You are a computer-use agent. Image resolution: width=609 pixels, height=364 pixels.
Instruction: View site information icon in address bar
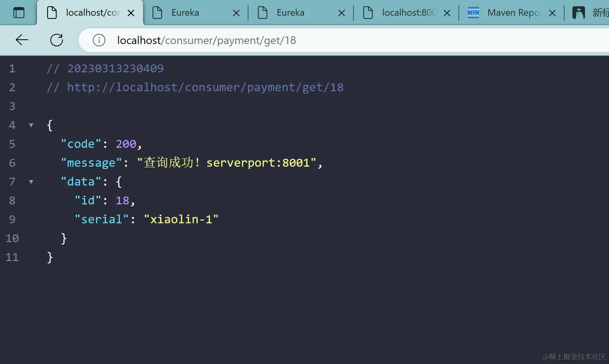point(99,40)
